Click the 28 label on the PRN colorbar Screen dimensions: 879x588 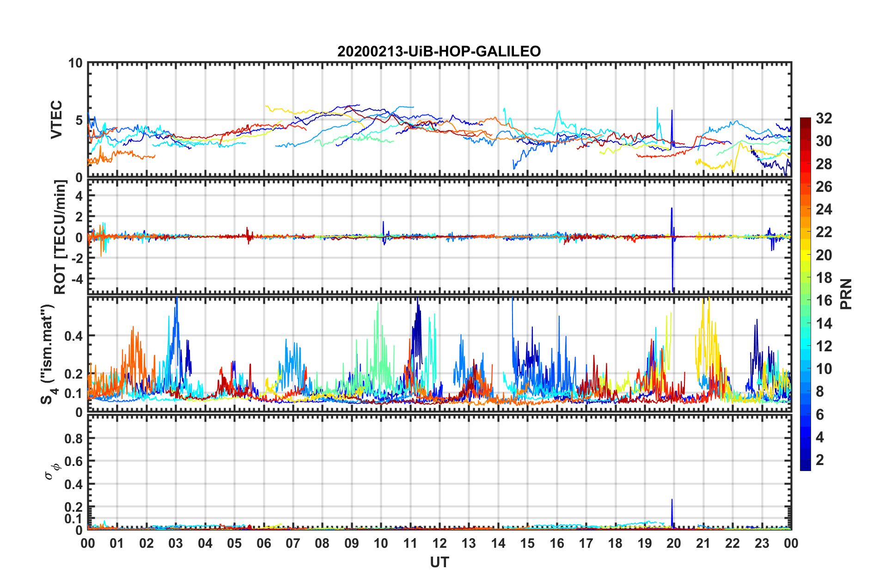(x=824, y=164)
